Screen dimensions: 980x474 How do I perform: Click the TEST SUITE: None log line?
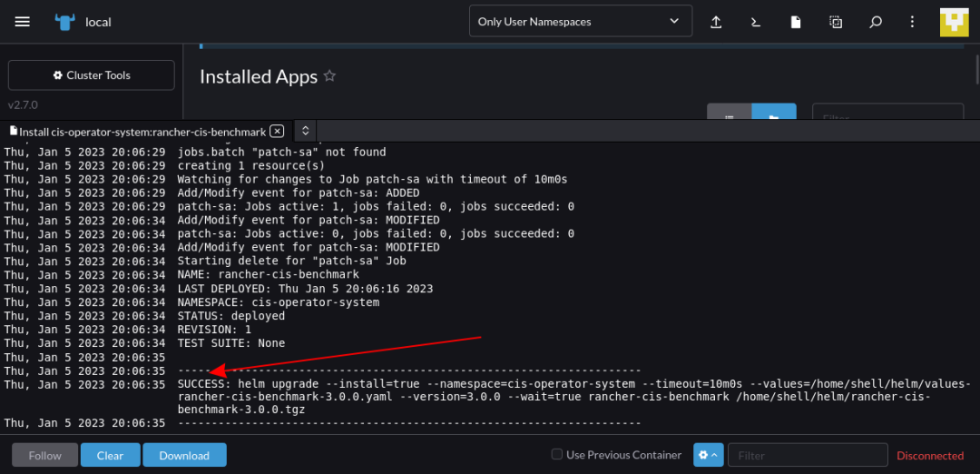tap(231, 343)
